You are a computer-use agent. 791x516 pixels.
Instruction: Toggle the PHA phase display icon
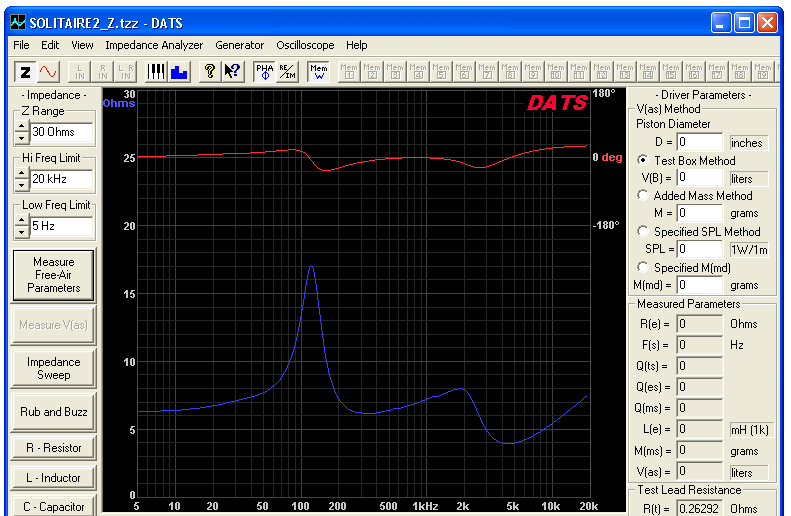(265, 72)
